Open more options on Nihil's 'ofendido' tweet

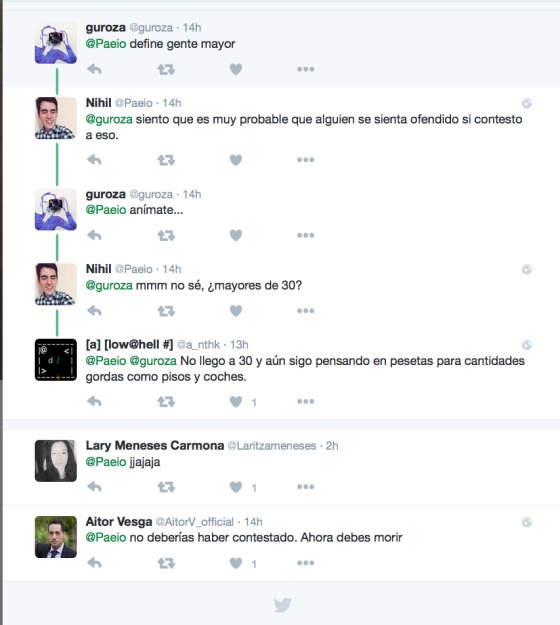[x=306, y=160]
